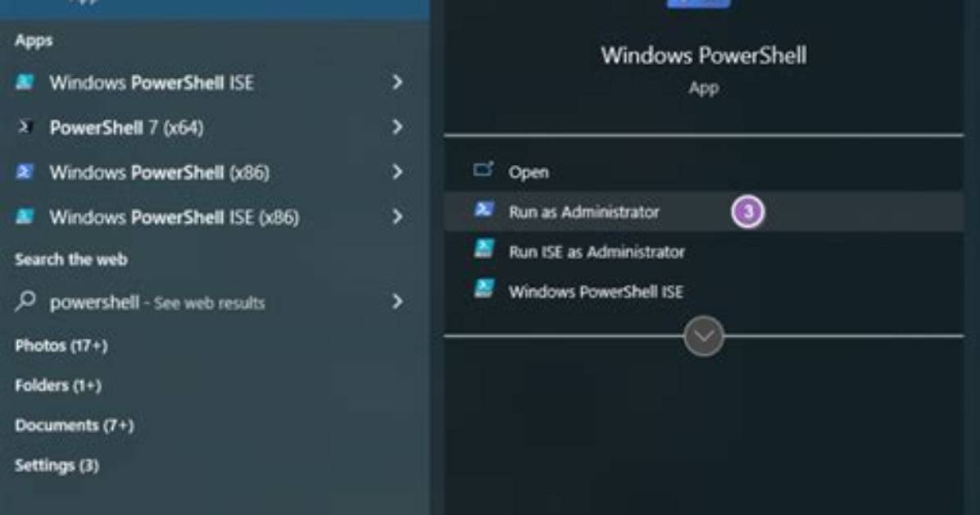The width and height of the screenshot is (980, 515).
Task: Open the Windows PowerShell ISE (x86) result
Action: click(175, 218)
